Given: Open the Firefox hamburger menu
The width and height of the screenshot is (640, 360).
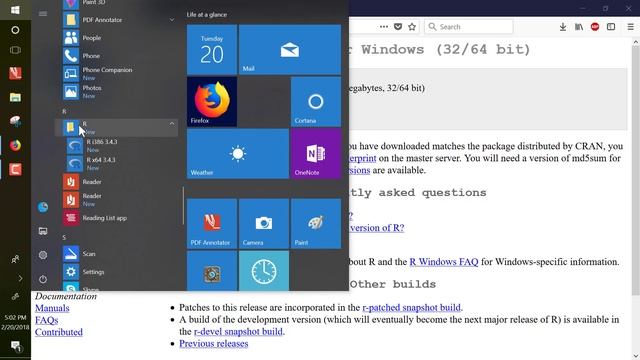Looking at the screenshot, I should [x=631, y=27].
